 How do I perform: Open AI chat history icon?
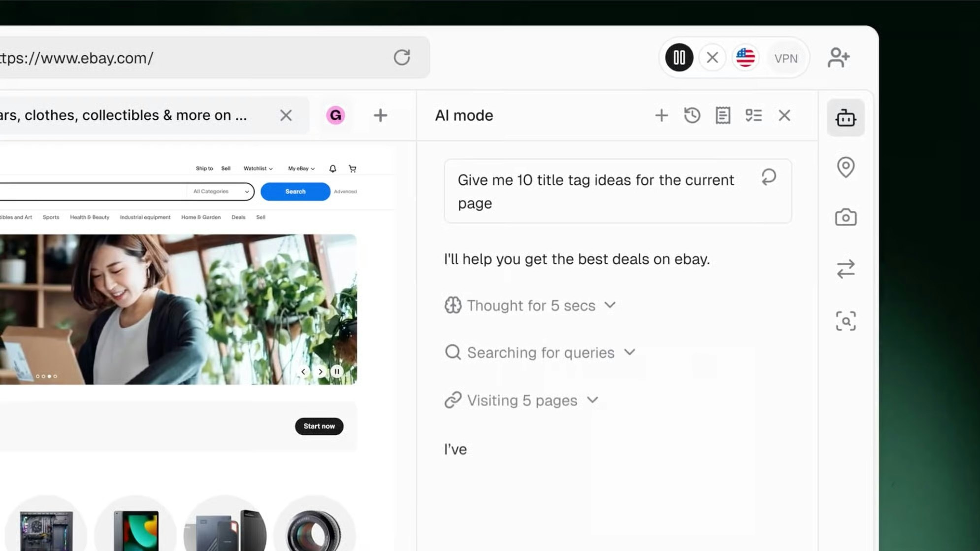coord(692,115)
